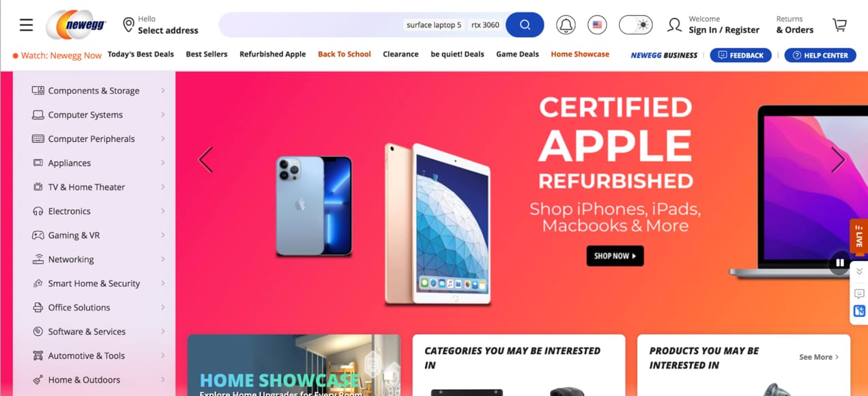Open the notifications bell
The height and width of the screenshot is (396, 868).
pyautogui.click(x=566, y=25)
